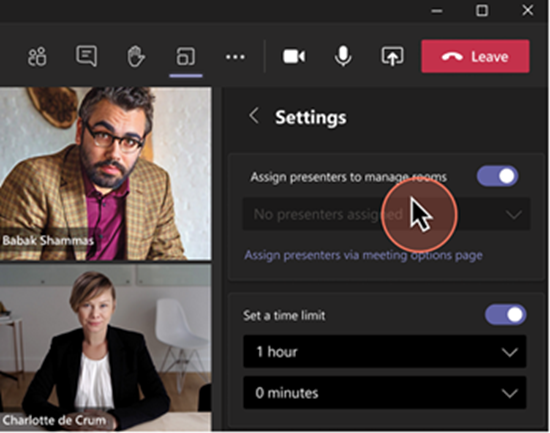Image resolution: width=550 pixels, height=433 pixels.
Task: Turn off the camera
Action: (294, 56)
